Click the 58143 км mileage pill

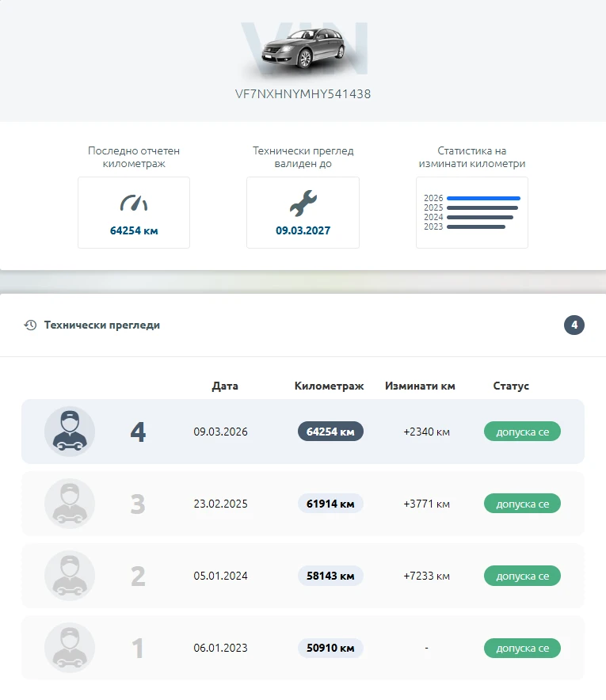click(330, 576)
